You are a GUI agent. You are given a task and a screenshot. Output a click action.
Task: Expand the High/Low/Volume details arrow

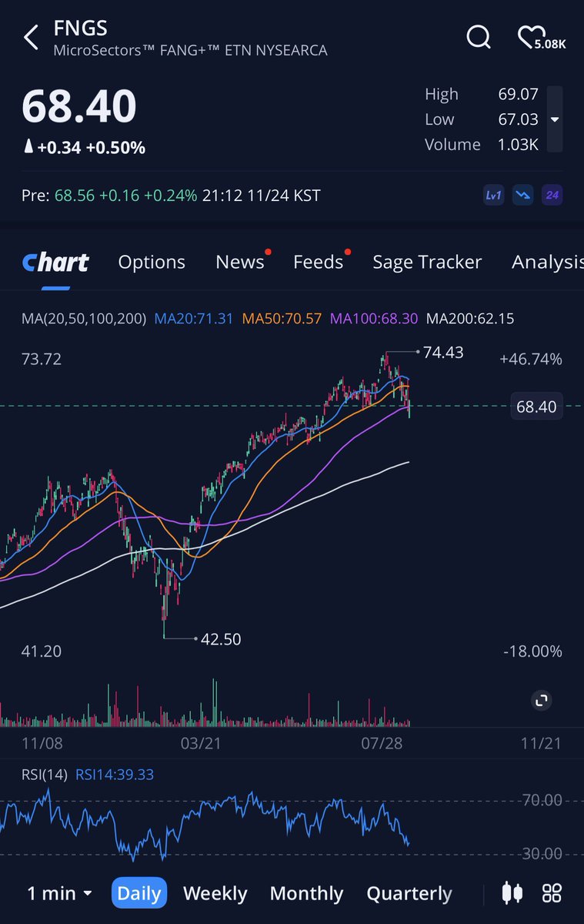tap(555, 119)
